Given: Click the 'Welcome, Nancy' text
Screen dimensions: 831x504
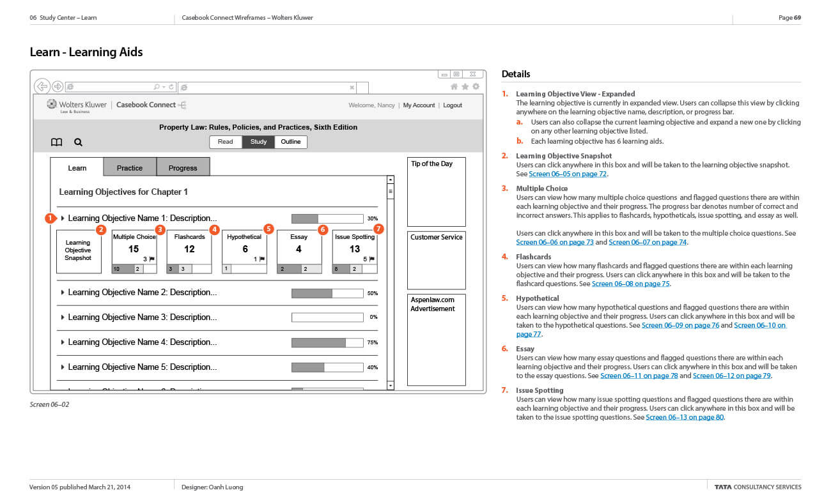Looking at the screenshot, I should 371,105.
